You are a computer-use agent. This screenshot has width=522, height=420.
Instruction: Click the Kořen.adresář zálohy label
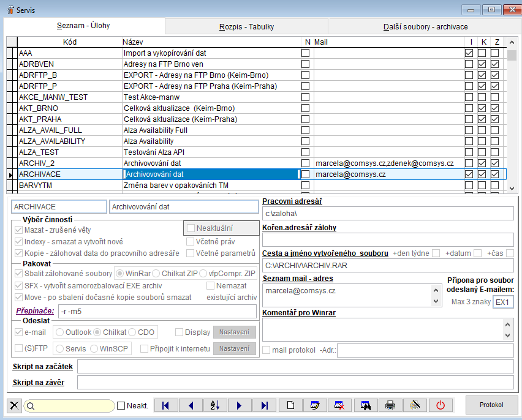click(x=299, y=228)
